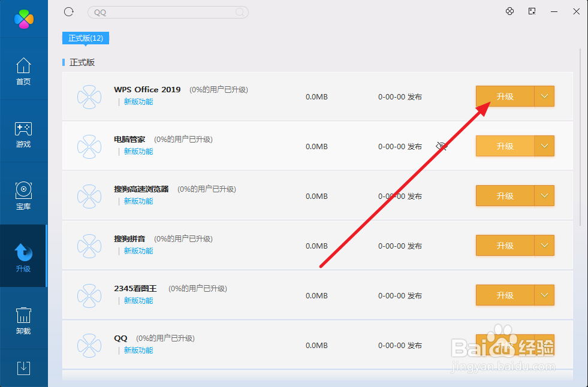Open 新版功能 link for QQ
The width and height of the screenshot is (588, 387).
pyautogui.click(x=138, y=350)
